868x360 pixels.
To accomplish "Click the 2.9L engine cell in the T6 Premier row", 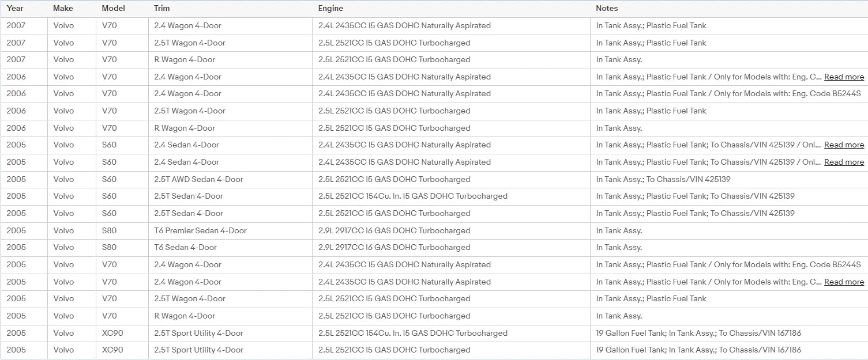I will [x=451, y=230].
